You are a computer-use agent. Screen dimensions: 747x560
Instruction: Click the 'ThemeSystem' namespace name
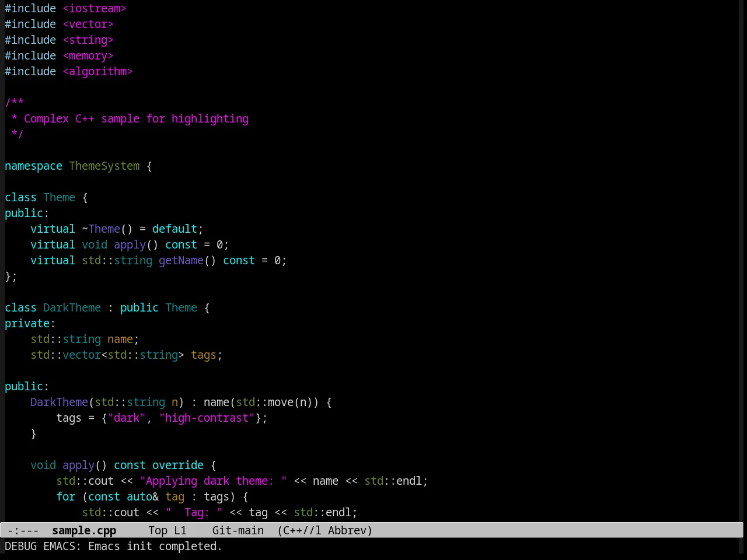tap(104, 166)
